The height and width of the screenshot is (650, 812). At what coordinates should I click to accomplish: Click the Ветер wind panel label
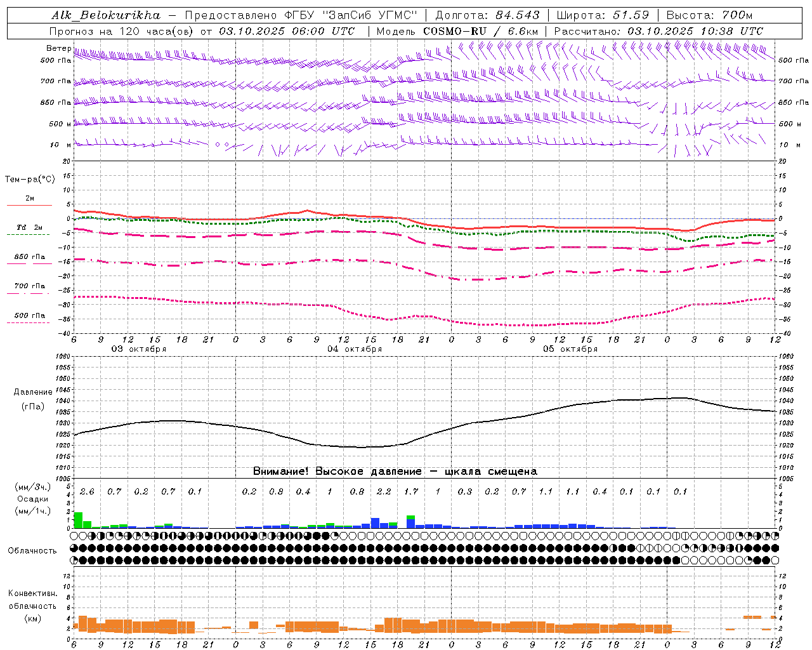(58, 48)
